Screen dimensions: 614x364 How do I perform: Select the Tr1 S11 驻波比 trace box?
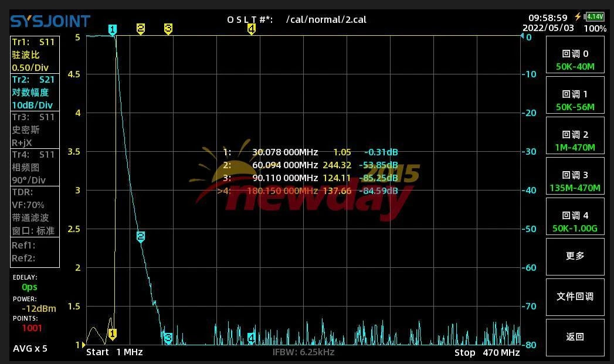coord(35,55)
